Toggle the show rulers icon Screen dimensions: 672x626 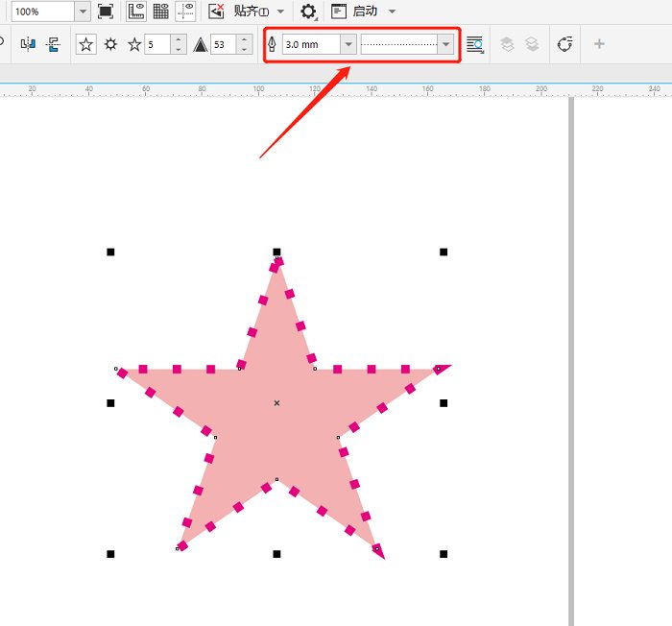click(136, 12)
